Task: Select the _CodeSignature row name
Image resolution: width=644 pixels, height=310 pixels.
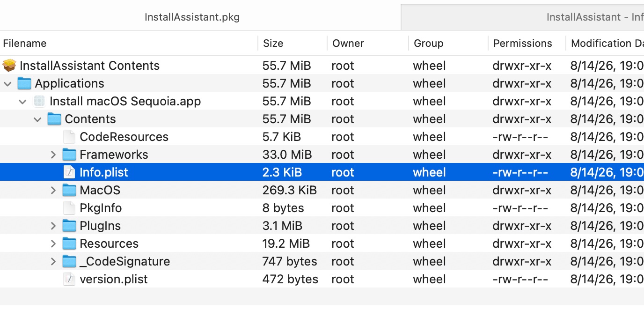Action: [125, 261]
